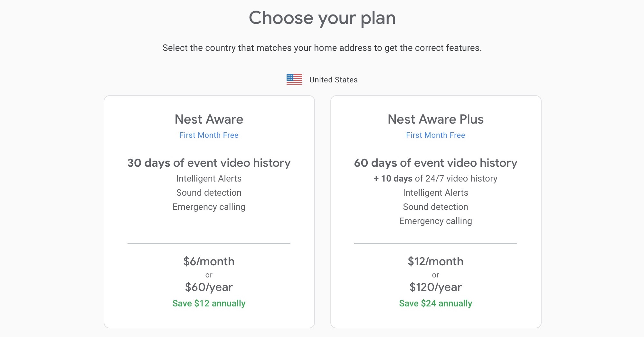Click Emergency calling under Nest Aware Plus
Viewport: 644px width, 337px height.
435,221
